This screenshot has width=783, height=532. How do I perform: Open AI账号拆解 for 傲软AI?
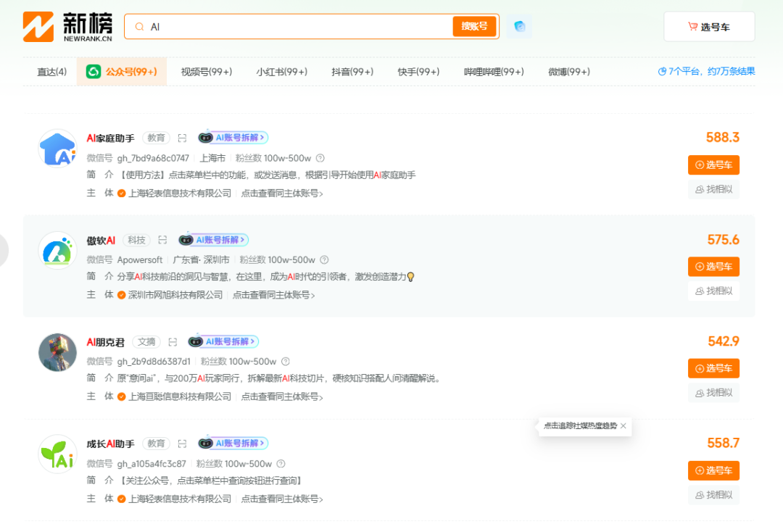pos(213,240)
